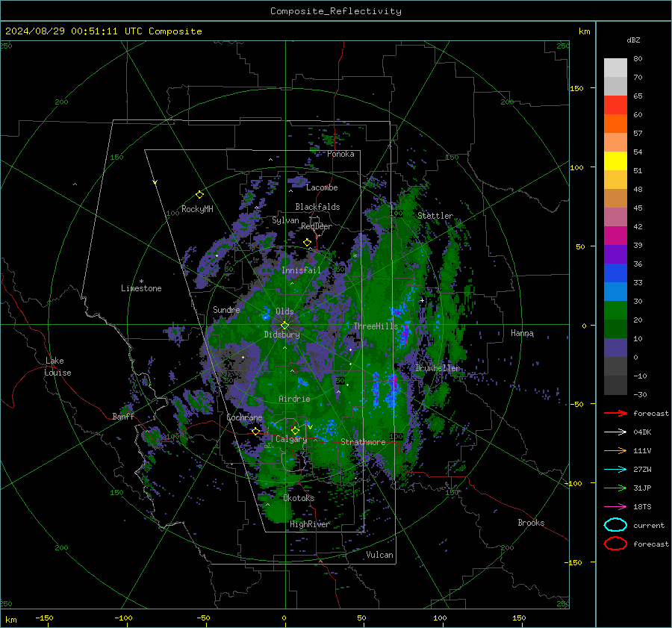
Task: Click the 'current' legend text
Action: (649, 526)
